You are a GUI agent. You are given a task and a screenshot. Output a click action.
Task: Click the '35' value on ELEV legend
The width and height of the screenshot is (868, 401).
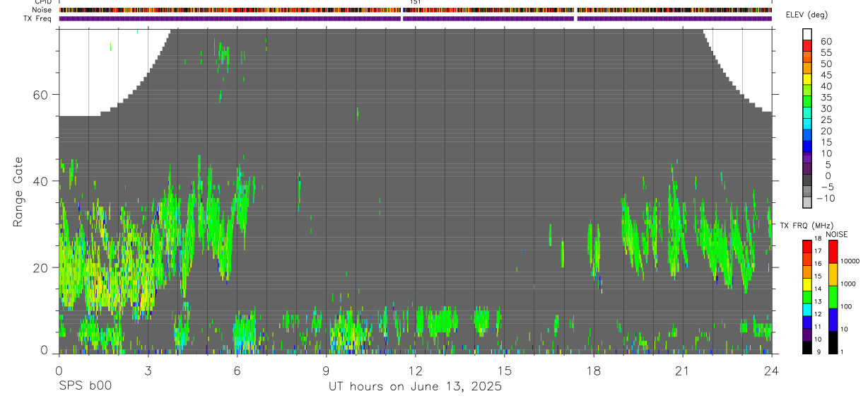pos(826,98)
